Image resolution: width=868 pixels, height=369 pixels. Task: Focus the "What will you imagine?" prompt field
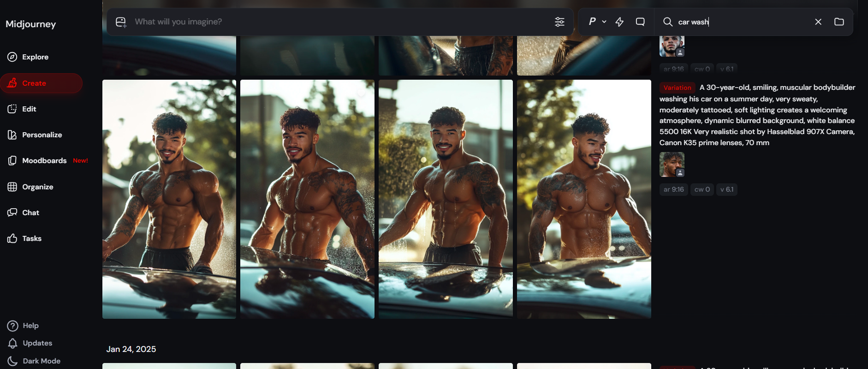(340, 22)
